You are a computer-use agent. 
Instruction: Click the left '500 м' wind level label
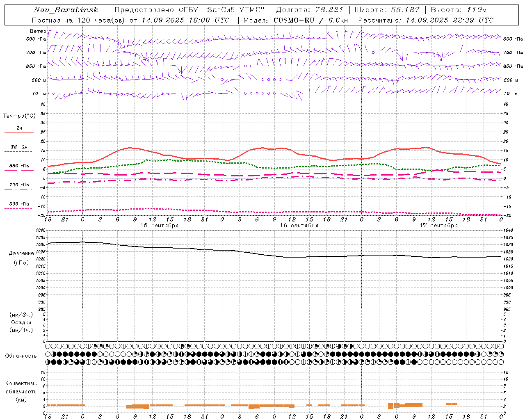(x=39, y=80)
